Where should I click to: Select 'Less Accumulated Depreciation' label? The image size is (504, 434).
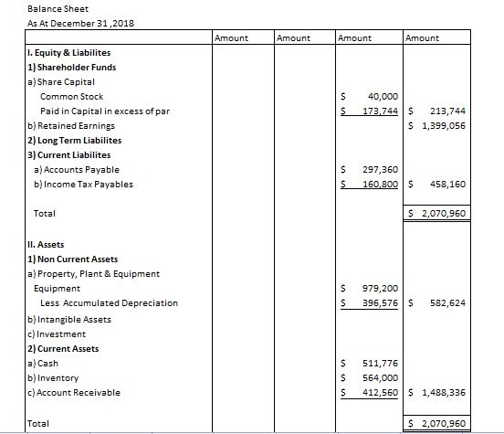click(x=109, y=303)
